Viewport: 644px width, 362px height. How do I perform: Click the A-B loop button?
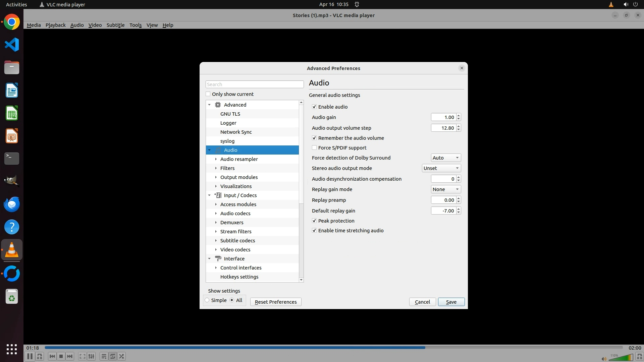[x=40, y=356]
